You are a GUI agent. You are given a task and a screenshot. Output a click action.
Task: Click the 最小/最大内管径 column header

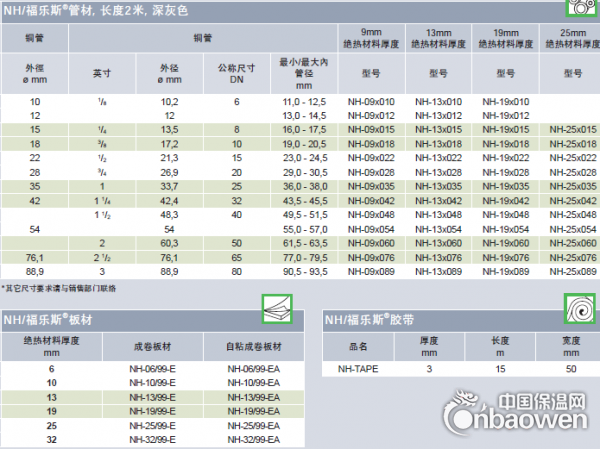(304, 73)
